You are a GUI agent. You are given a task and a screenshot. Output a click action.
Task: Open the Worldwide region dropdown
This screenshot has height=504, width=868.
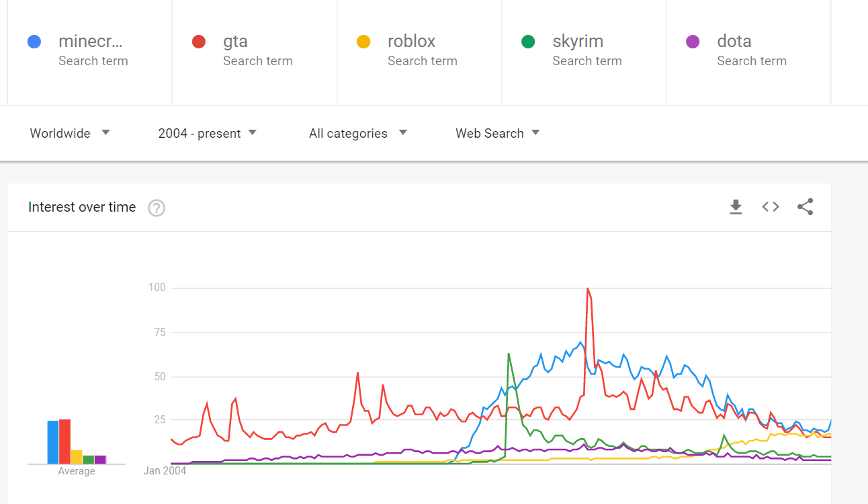pyautogui.click(x=70, y=133)
